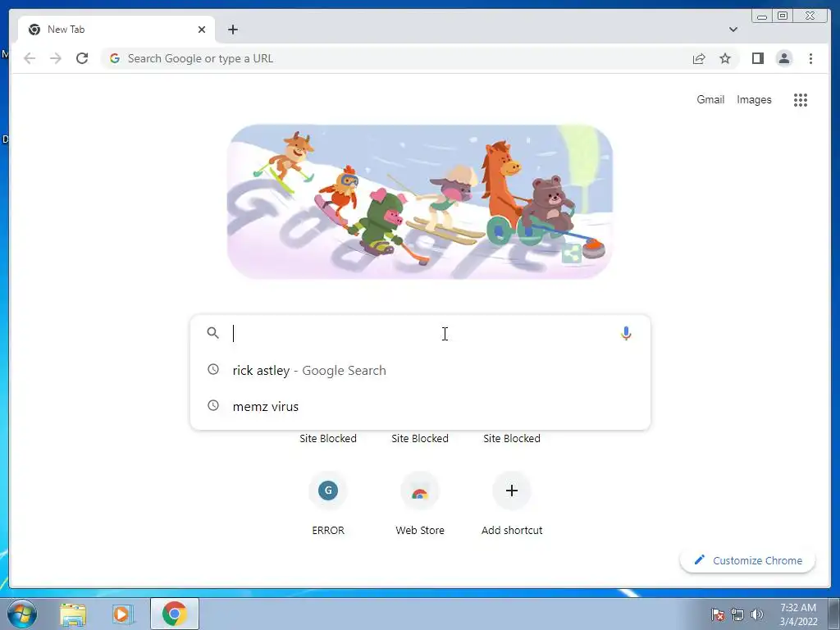Open the Web Store shortcut

[420, 504]
